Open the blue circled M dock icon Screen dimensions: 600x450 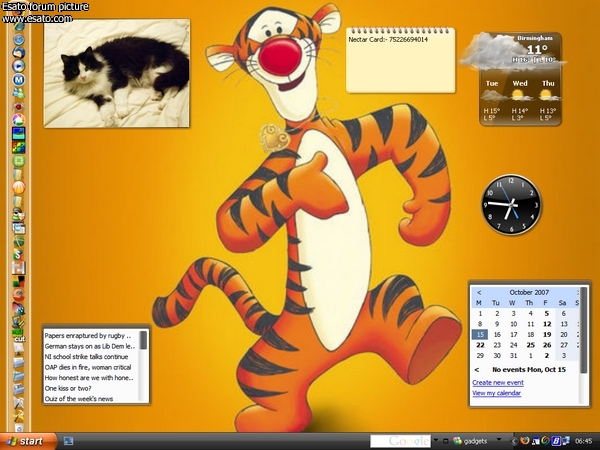(x=18, y=80)
